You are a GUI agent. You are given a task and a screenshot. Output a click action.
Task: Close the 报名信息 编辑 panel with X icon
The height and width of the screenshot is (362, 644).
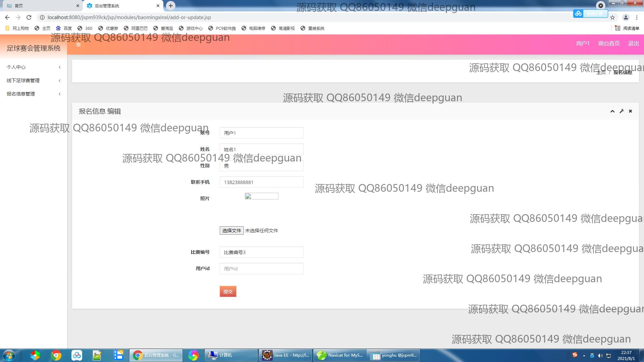click(x=630, y=111)
